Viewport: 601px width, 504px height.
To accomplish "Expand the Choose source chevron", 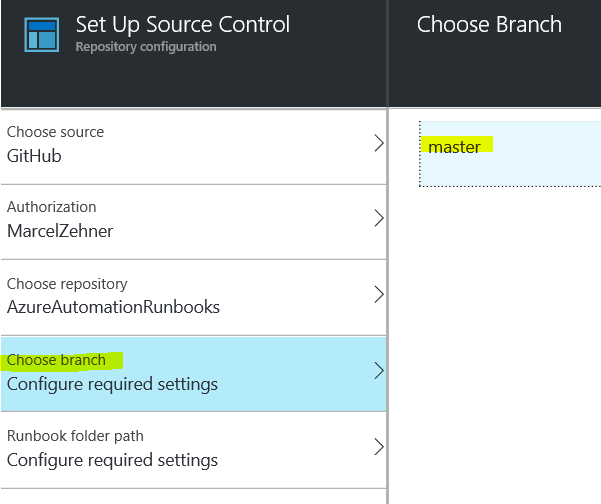I will click(378, 143).
